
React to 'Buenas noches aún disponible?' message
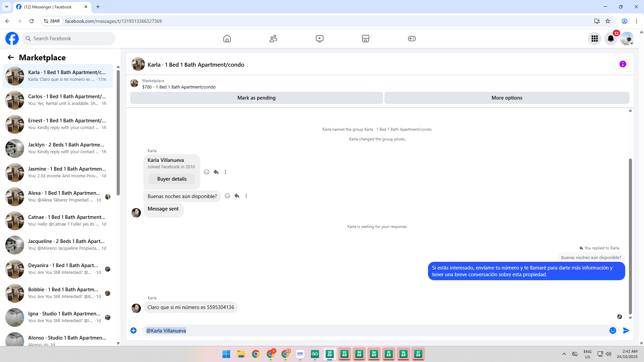tap(227, 196)
